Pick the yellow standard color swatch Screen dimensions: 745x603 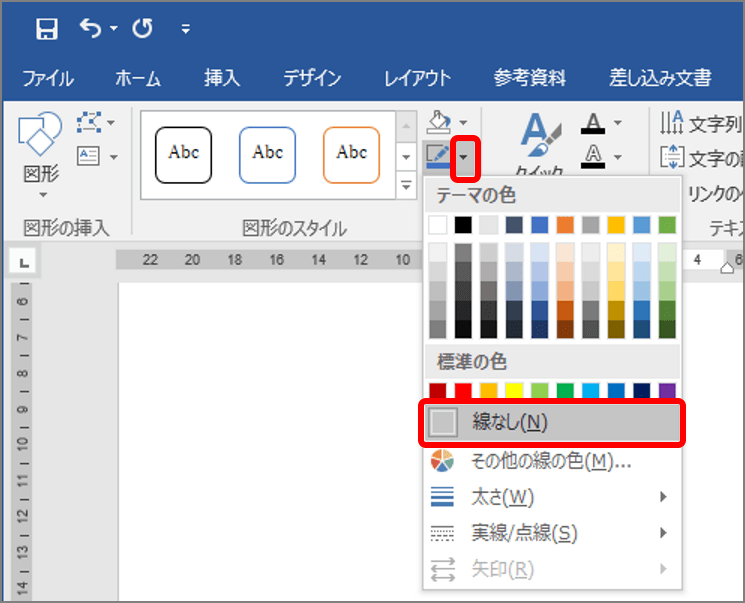(514, 391)
